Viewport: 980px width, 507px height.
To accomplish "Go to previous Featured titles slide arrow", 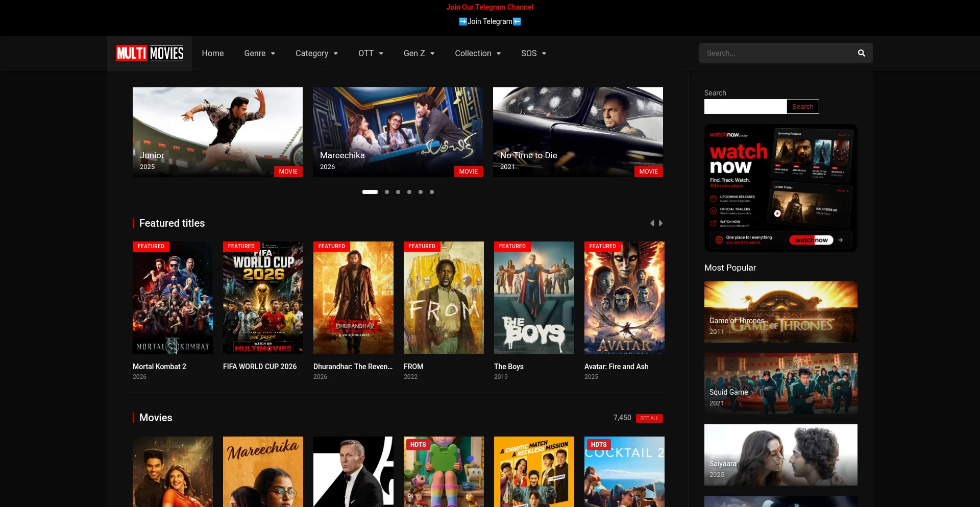I will coord(652,223).
